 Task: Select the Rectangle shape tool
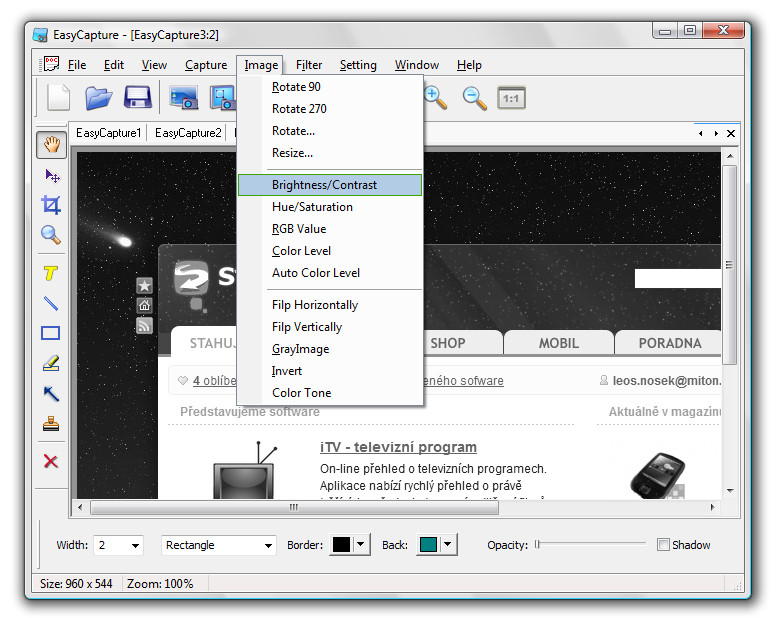(x=50, y=333)
